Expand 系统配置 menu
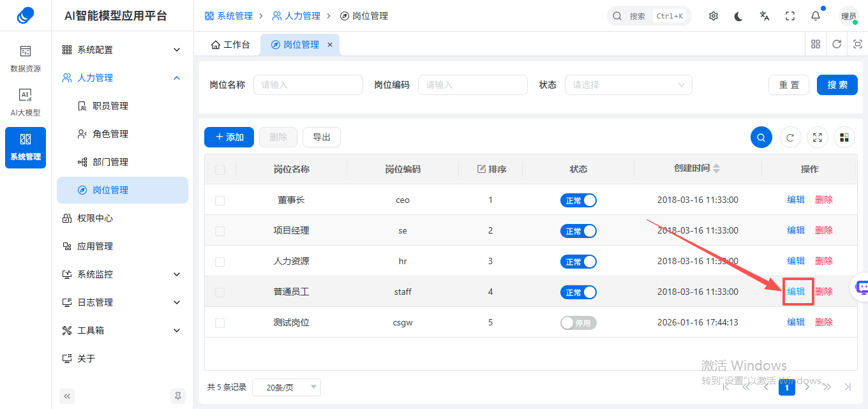868x409 pixels. coord(123,50)
